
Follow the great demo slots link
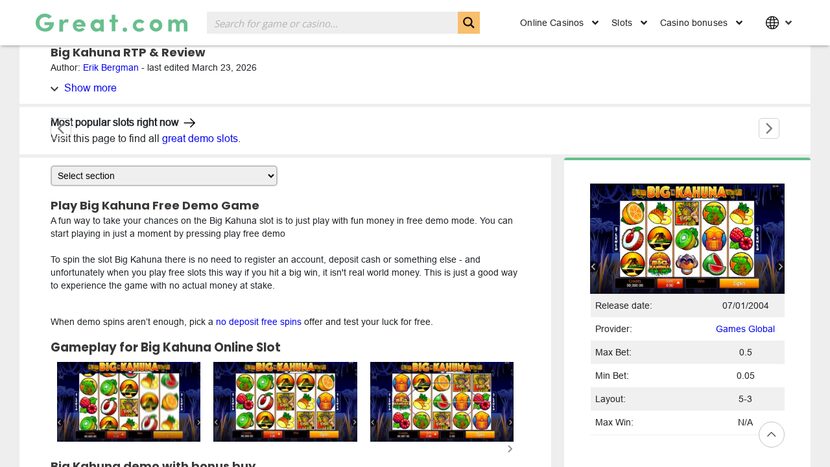point(200,139)
